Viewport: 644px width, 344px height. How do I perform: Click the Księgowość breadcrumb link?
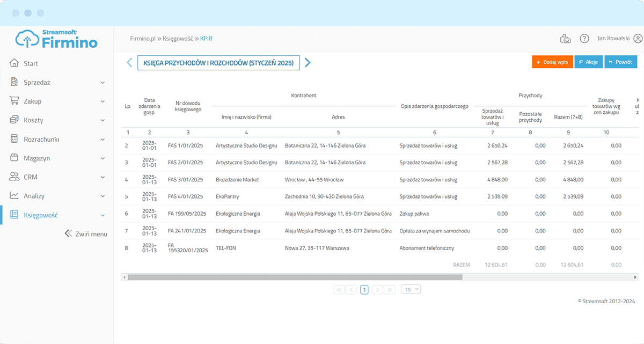178,39
